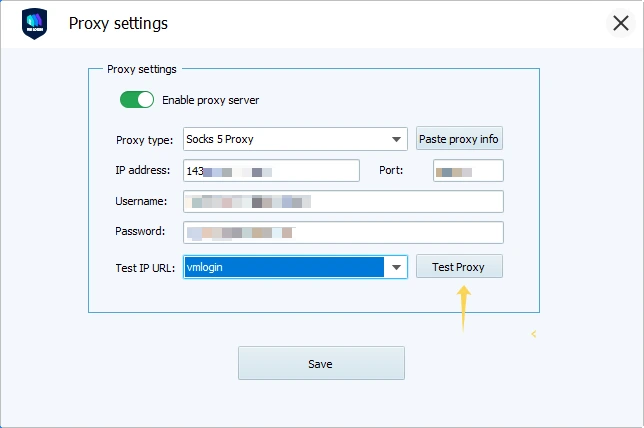Click the Enable proxy server label
The image size is (644, 428).
click(210, 100)
